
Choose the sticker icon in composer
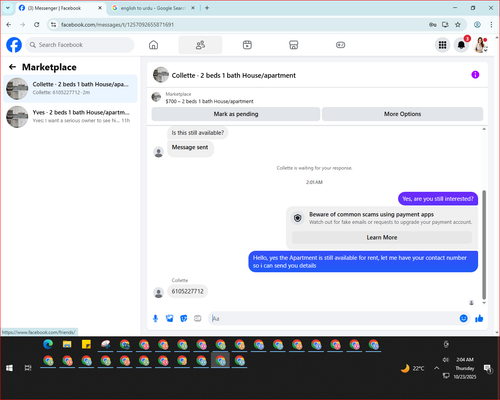184,318
